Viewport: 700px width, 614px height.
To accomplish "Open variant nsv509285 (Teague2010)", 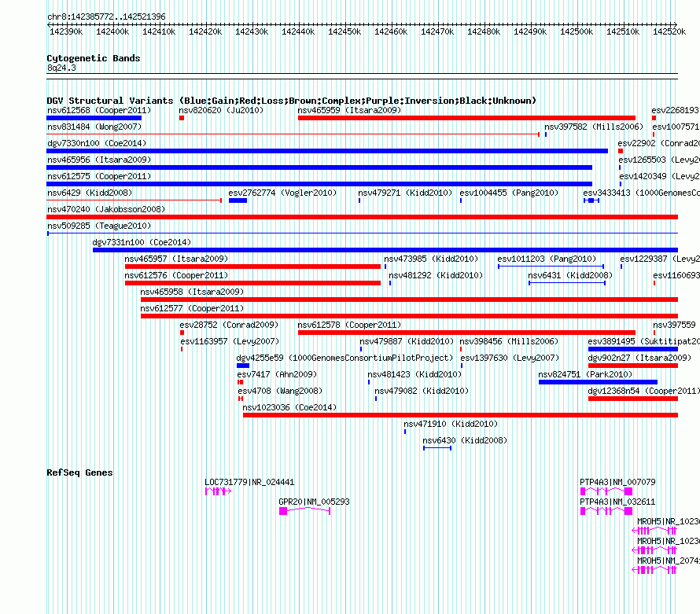I will pyautogui.click(x=99, y=226).
